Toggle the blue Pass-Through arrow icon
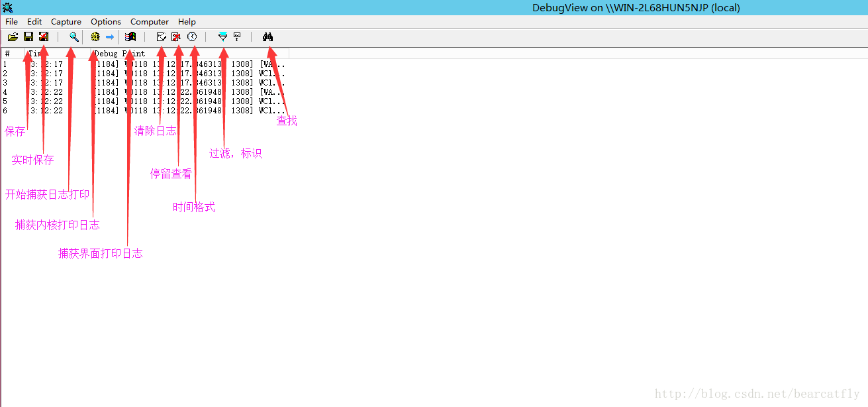868x407 pixels. [110, 37]
